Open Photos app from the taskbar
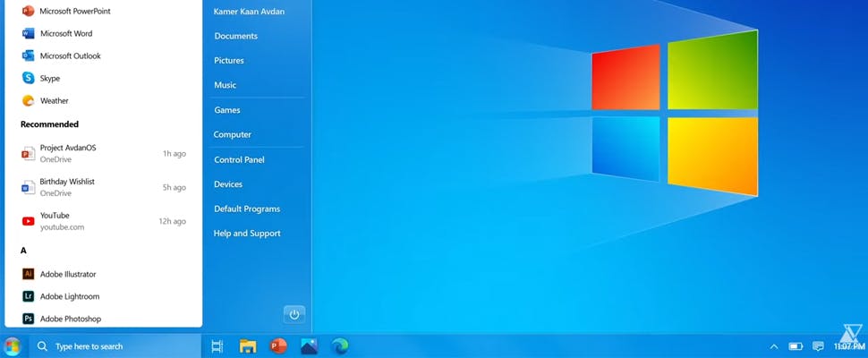Image resolution: width=868 pixels, height=358 pixels. (309, 346)
